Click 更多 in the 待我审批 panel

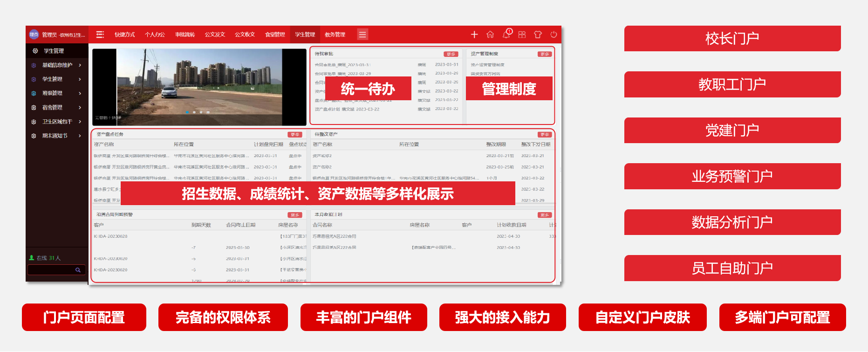451,54
